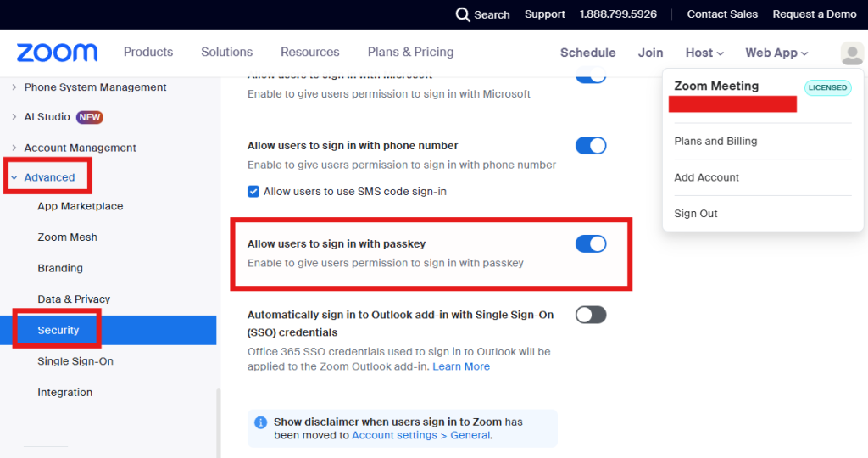Turn off sign in with passkey toggle
The width and height of the screenshot is (868, 458).
591,244
